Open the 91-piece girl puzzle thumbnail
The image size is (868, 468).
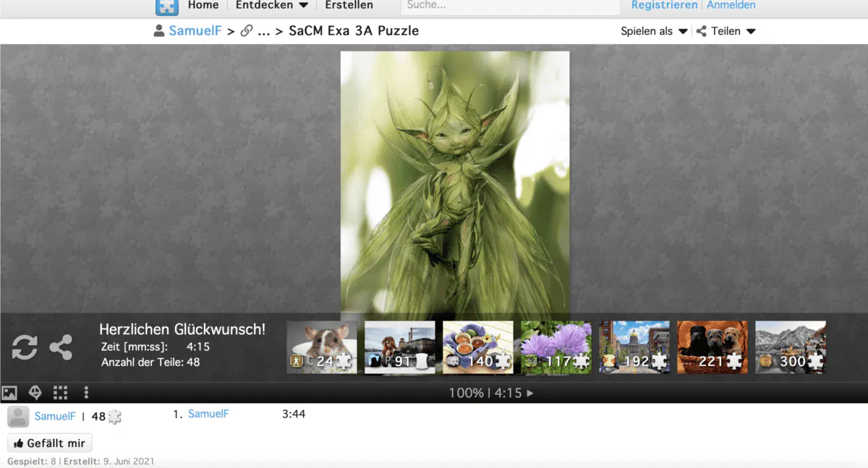400,347
